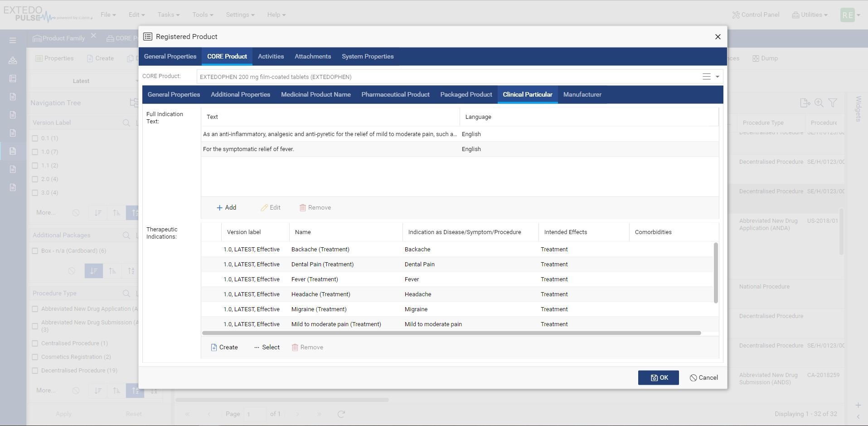
Task: Click More... under Version Label list
Action: tap(46, 212)
